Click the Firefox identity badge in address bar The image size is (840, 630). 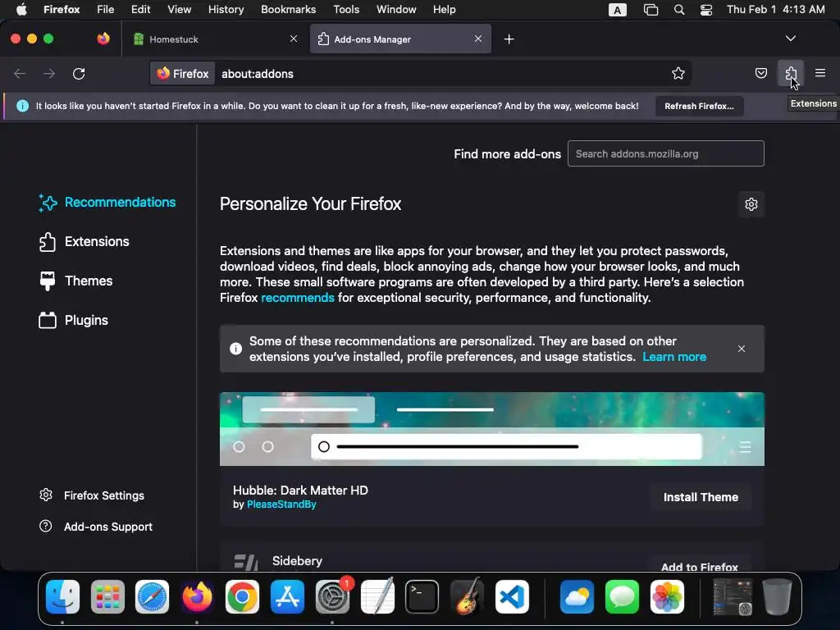(183, 73)
